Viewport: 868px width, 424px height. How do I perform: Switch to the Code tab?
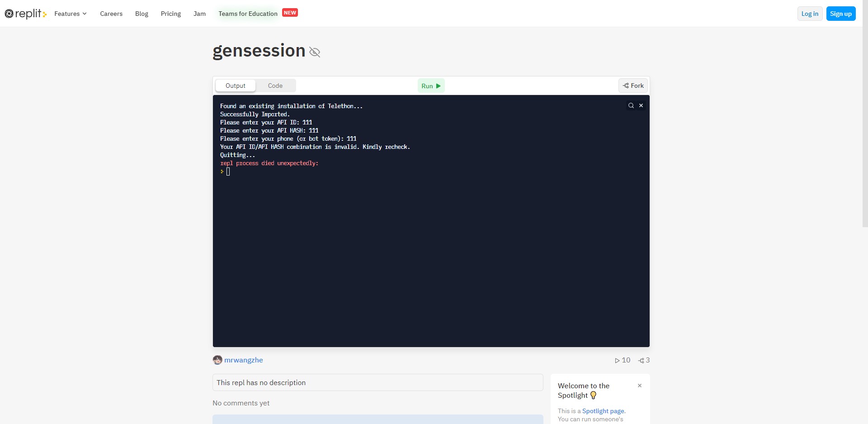click(x=275, y=86)
